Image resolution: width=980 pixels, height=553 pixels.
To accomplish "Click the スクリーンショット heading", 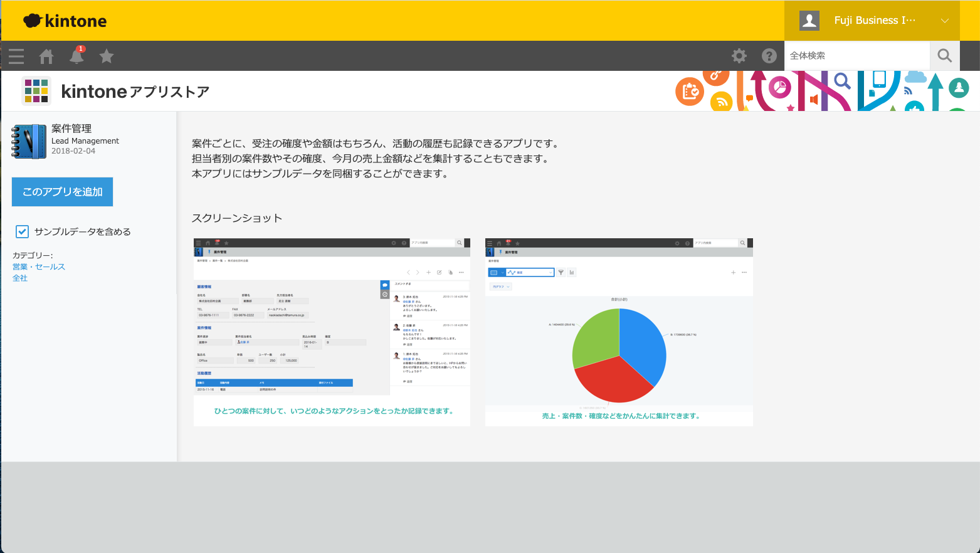I will (x=237, y=218).
